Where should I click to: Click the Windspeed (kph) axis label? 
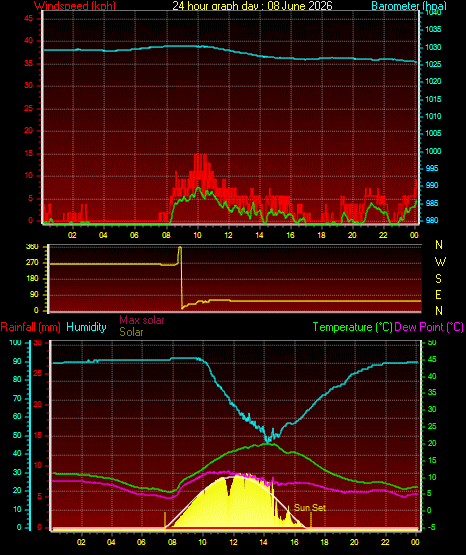coord(75,6)
